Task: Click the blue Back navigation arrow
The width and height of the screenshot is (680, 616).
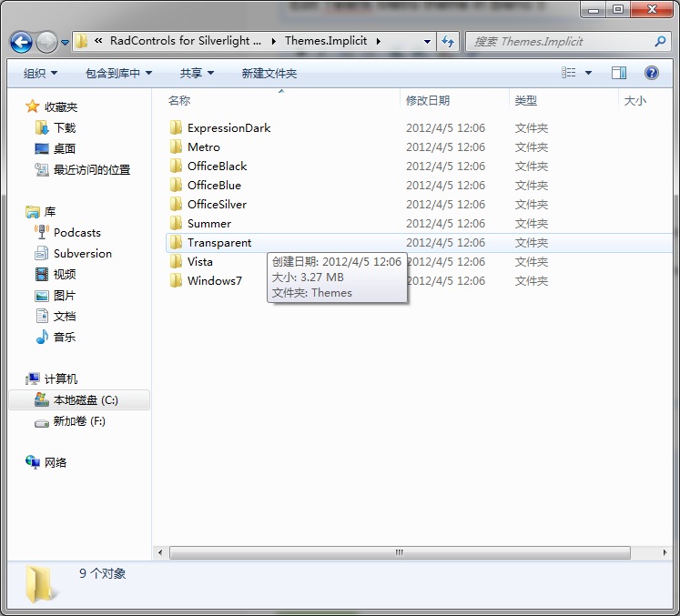Action: (x=21, y=42)
